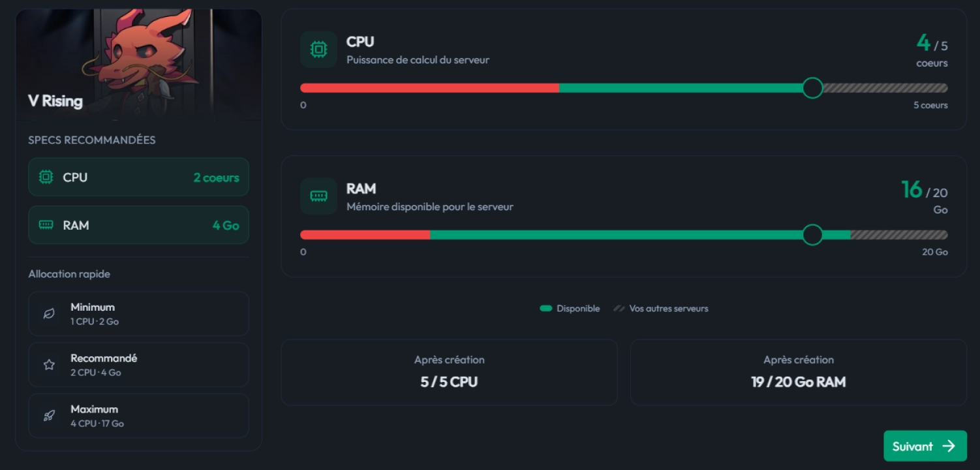Click the arrow icon on the Suivant button
Screen dimensions: 980x470
949,446
